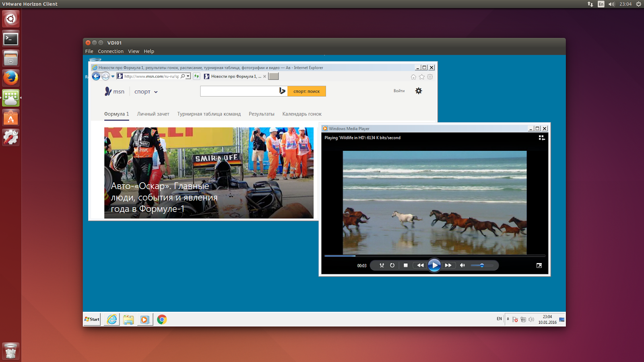Click the Войти sign-in link
The width and height of the screenshot is (644, 362).
[399, 91]
